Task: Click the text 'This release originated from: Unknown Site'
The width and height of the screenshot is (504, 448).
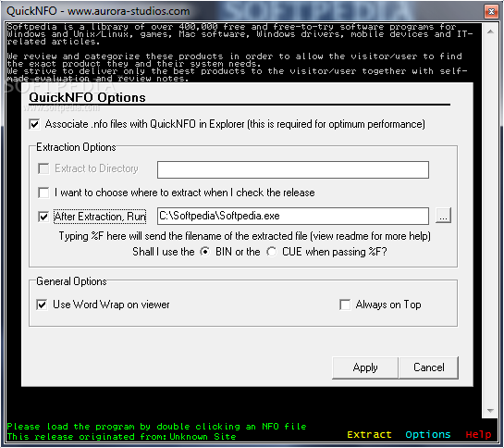Action: pyautogui.click(x=121, y=437)
